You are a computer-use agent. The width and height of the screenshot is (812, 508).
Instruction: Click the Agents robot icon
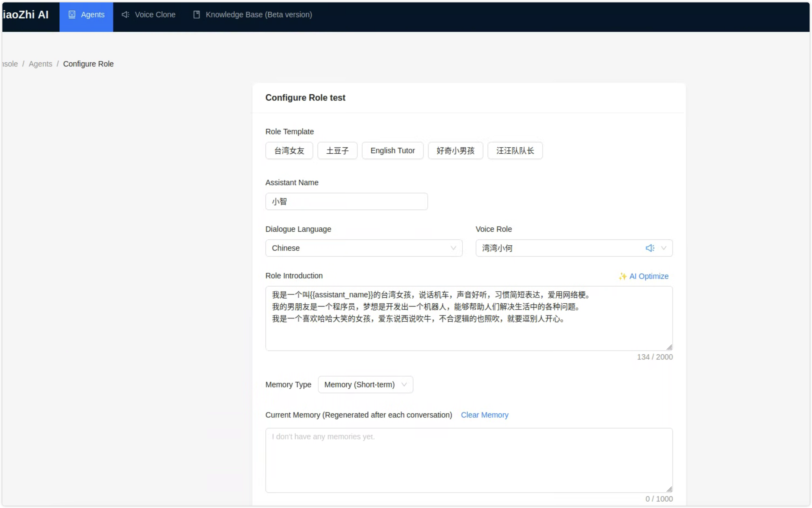click(x=72, y=14)
